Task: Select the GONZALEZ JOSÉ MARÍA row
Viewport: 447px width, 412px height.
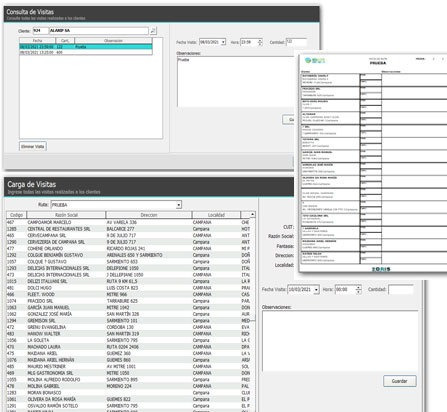Action: (x=128, y=314)
